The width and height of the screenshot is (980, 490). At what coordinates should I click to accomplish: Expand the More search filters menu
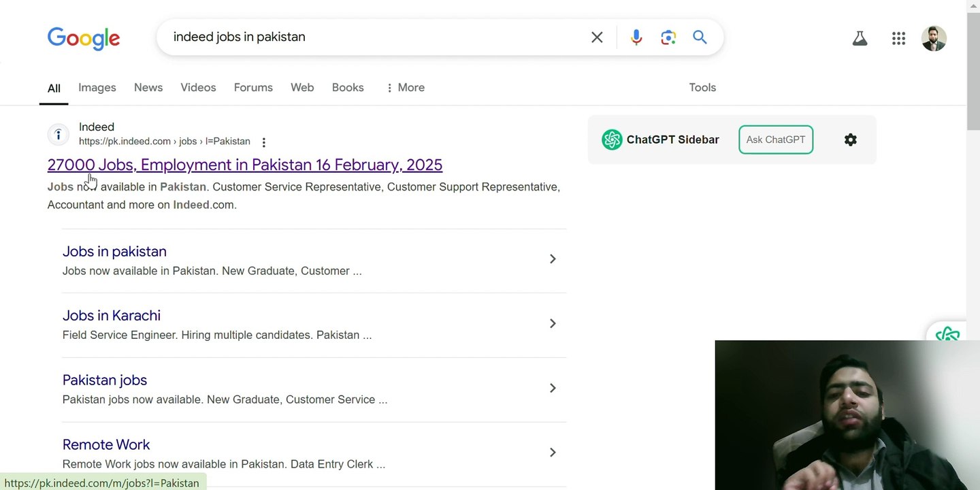(405, 87)
